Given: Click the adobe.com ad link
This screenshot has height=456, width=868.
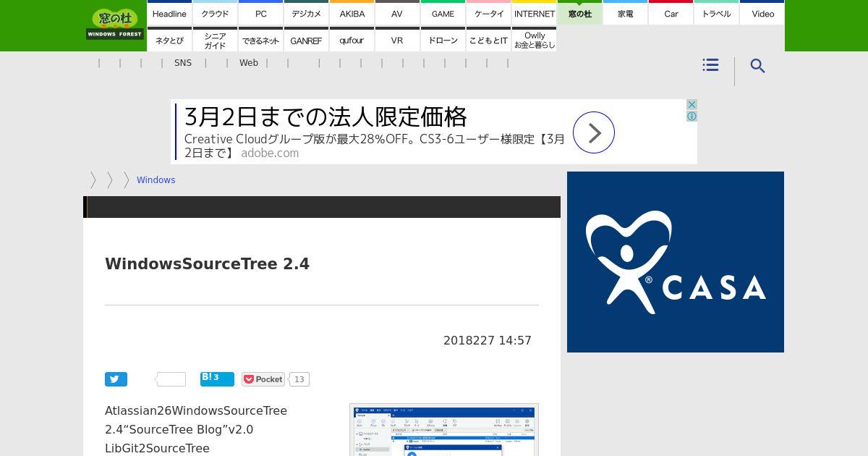Looking at the screenshot, I should click(270, 153).
